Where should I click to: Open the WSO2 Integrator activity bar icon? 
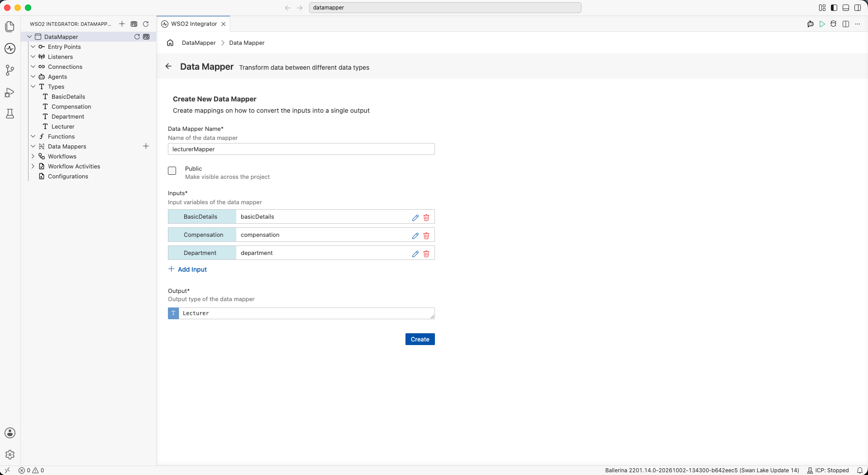point(10,48)
